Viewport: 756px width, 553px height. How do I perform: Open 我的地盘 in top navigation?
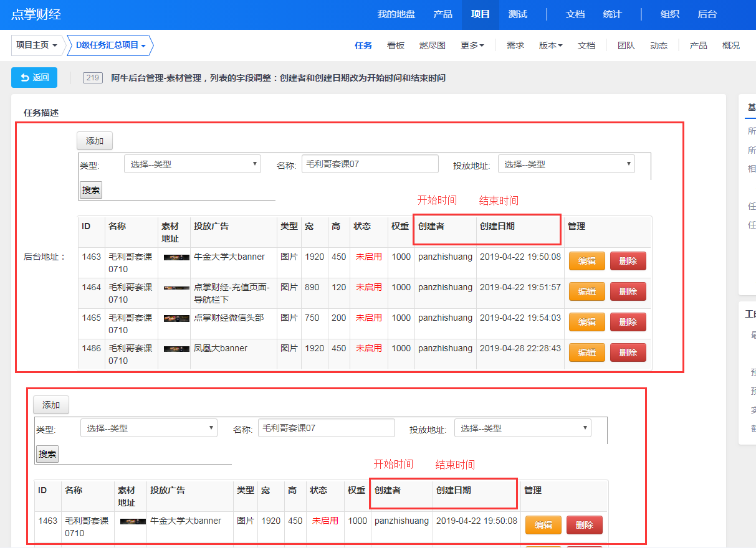(396, 14)
